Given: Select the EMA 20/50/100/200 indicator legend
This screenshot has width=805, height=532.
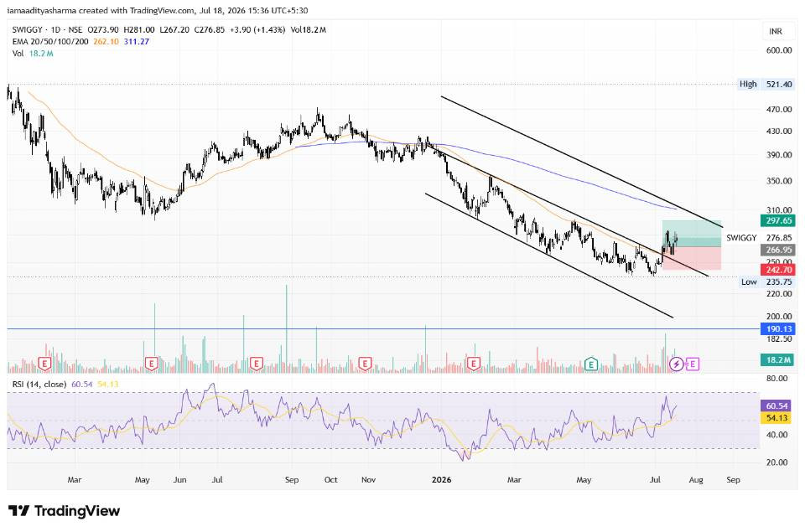Looking at the screenshot, I should (x=50, y=42).
